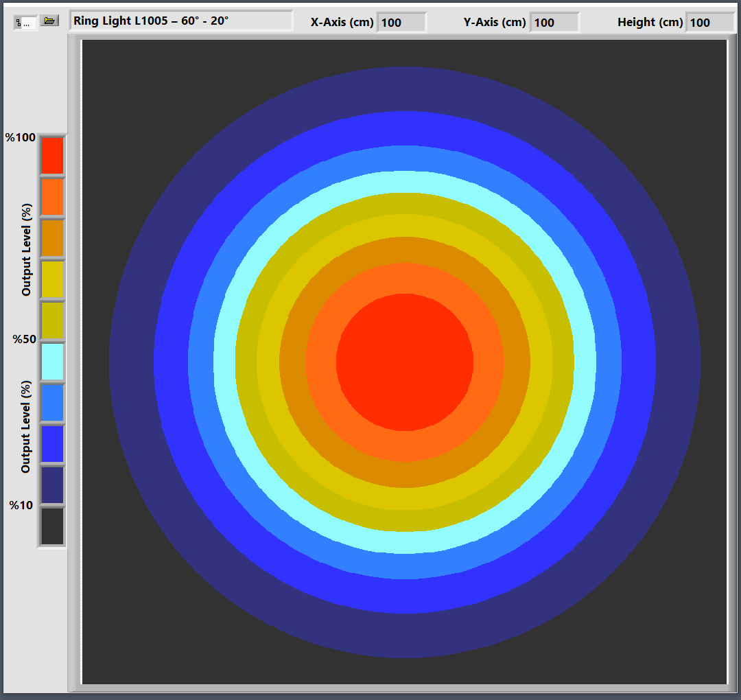Click the red center of intensity plot
This screenshot has width=741, height=700.
405,362
